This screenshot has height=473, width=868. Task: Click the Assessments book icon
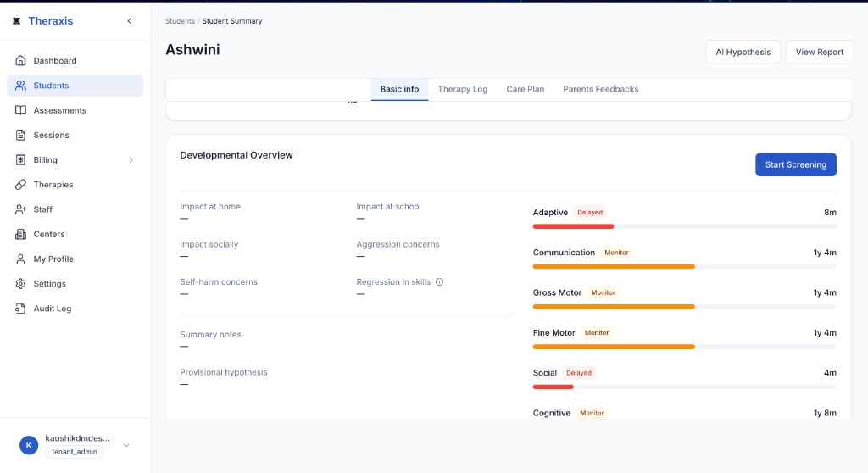click(x=20, y=110)
